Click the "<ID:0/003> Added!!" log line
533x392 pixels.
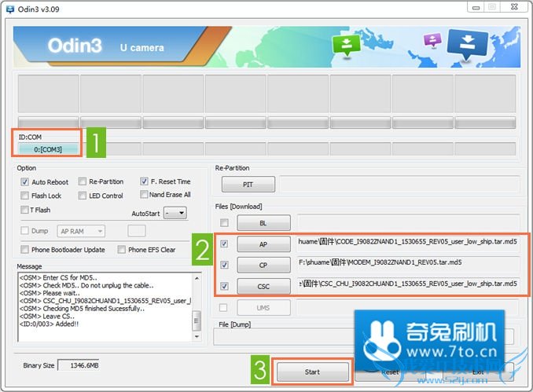(49, 324)
